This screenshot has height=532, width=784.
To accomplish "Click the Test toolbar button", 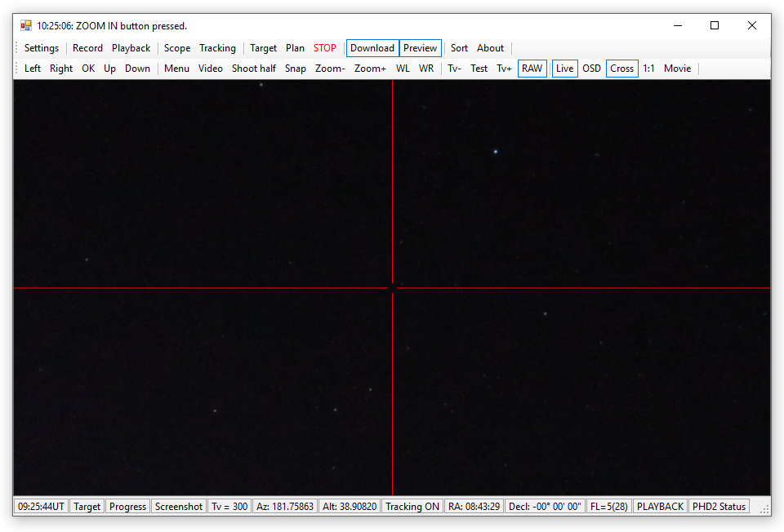I will (x=479, y=69).
